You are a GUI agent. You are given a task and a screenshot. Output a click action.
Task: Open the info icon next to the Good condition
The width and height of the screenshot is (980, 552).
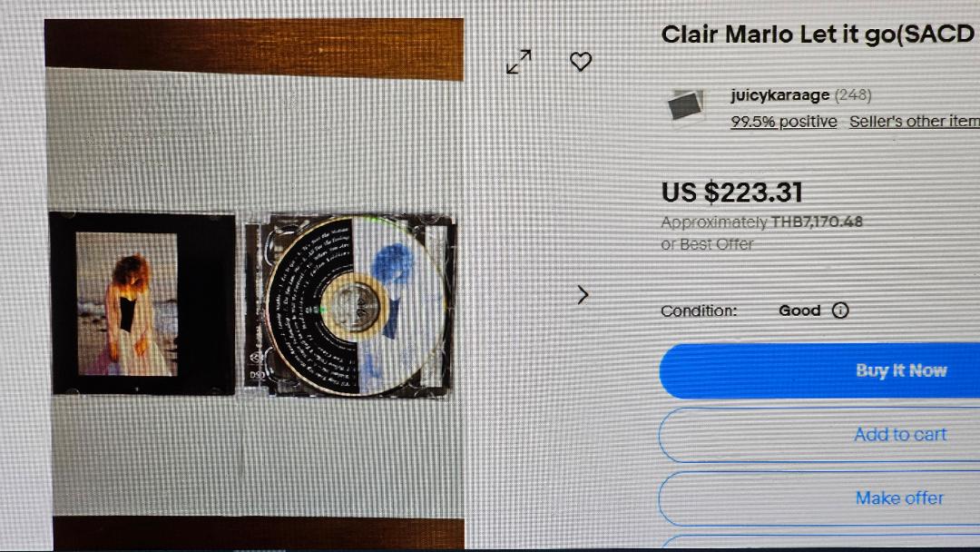tap(840, 310)
